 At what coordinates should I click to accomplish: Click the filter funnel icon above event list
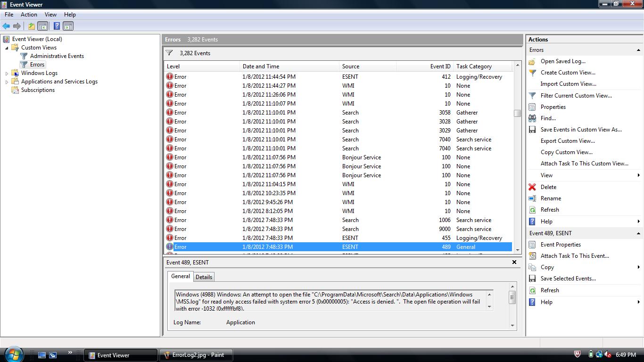[169, 53]
